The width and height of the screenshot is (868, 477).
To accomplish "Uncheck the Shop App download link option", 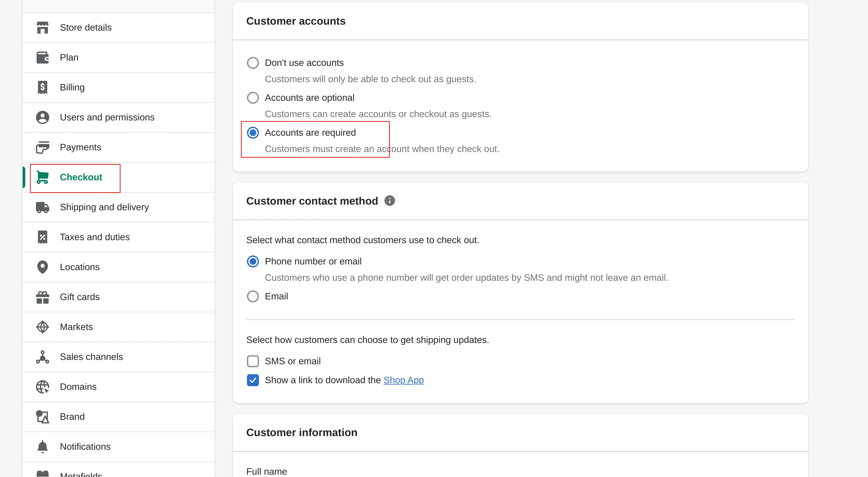I will pyautogui.click(x=253, y=380).
